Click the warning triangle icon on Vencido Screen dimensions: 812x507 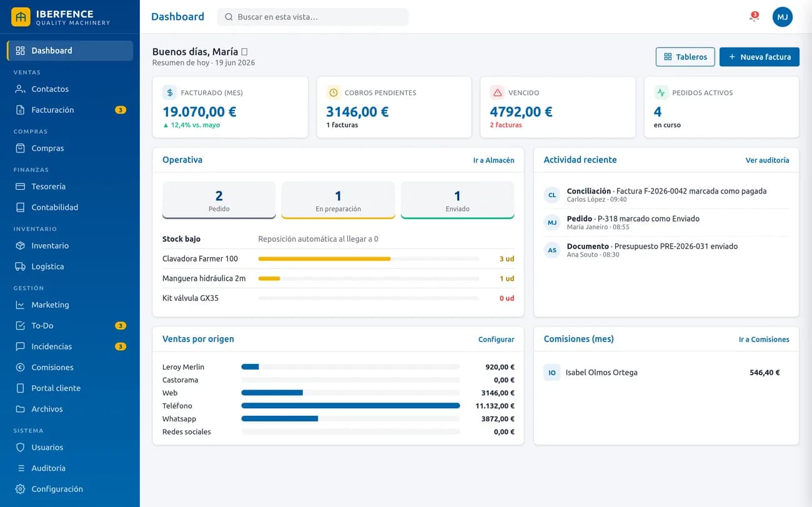(497, 92)
